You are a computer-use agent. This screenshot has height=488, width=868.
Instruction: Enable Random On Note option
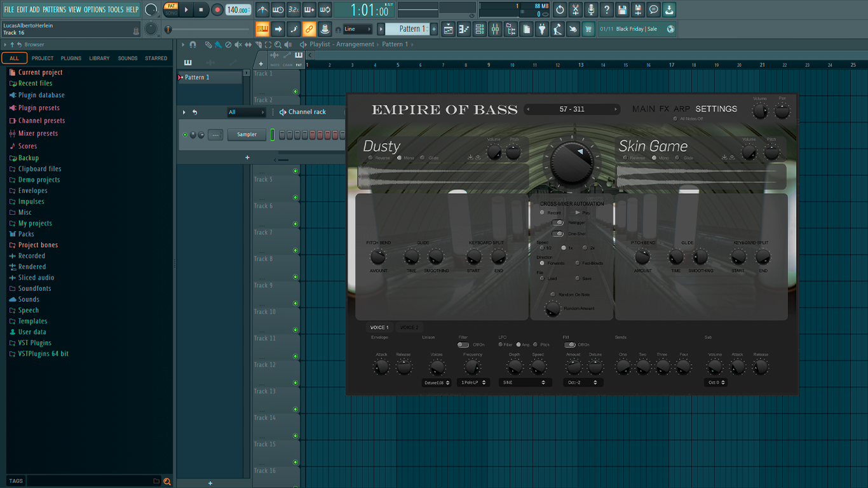553,294
